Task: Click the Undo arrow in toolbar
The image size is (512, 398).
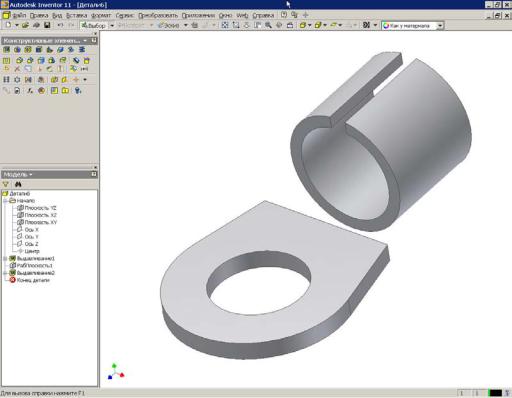Action: tap(60, 25)
